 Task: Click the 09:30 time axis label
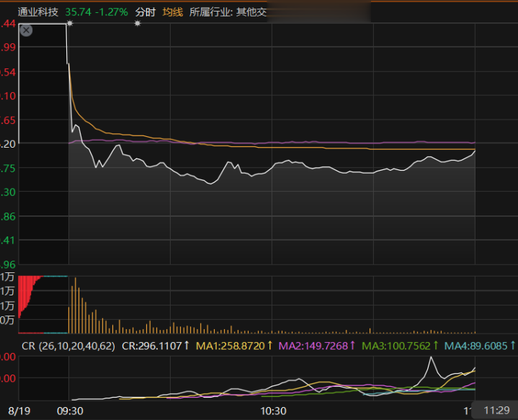(x=69, y=410)
